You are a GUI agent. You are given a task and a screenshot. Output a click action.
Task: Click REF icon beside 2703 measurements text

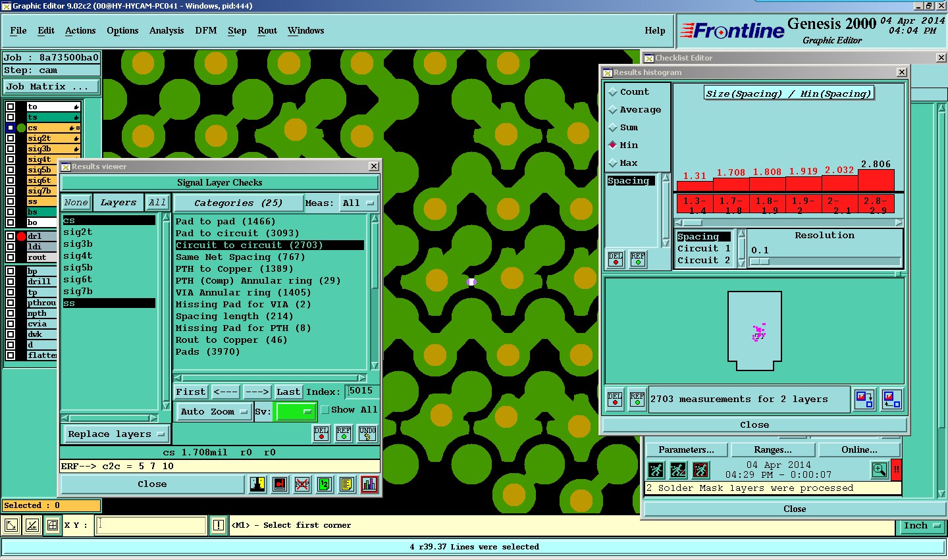pyautogui.click(x=637, y=399)
